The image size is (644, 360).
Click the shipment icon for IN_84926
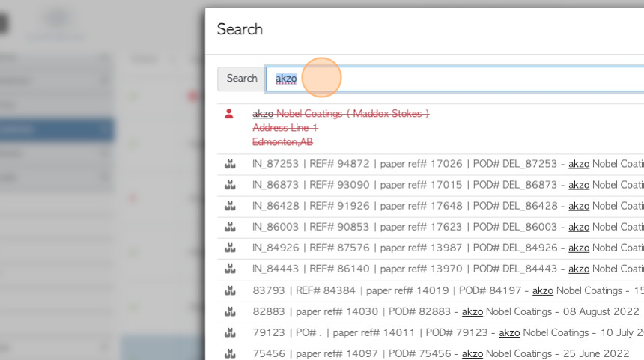(x=230, y=248)
